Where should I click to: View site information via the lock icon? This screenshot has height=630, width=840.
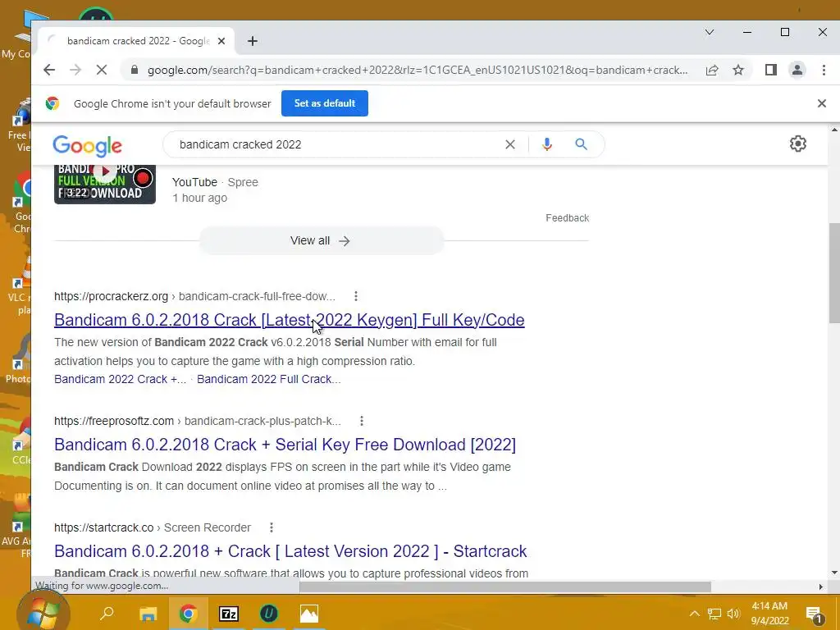tap(135, 70)
